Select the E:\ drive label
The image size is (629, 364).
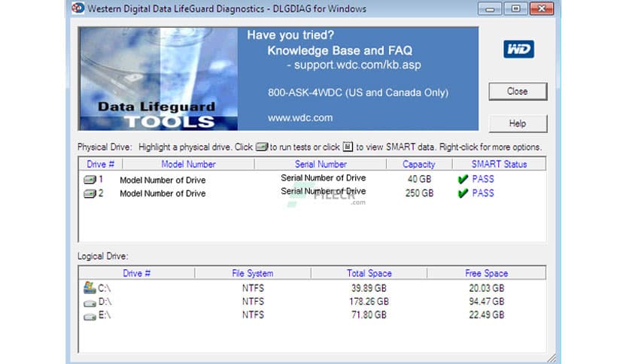pyautogui.click(x=105, y=315)
